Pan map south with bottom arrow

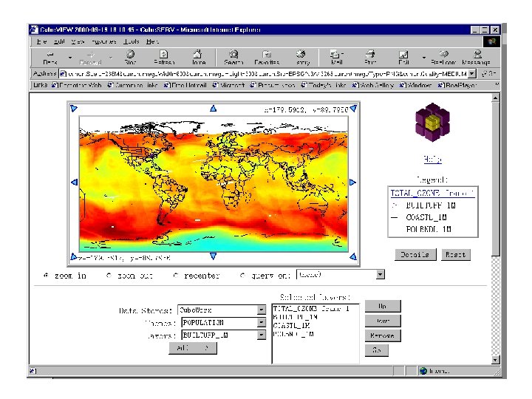tap(213, 256)
